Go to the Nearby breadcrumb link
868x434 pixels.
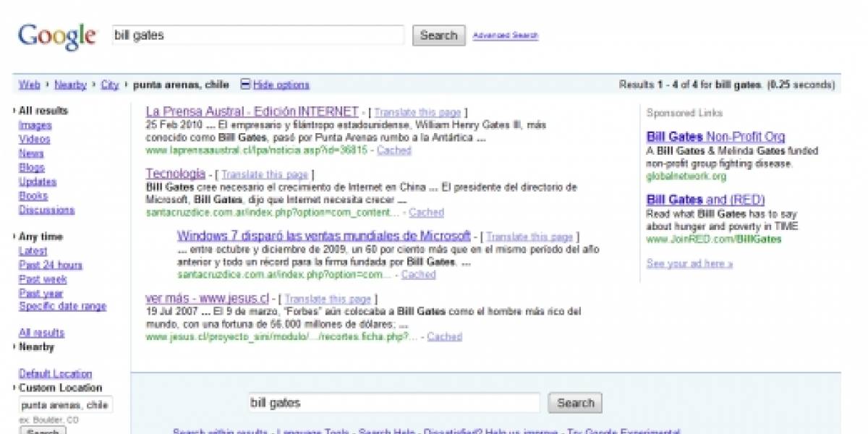[70, 85]
